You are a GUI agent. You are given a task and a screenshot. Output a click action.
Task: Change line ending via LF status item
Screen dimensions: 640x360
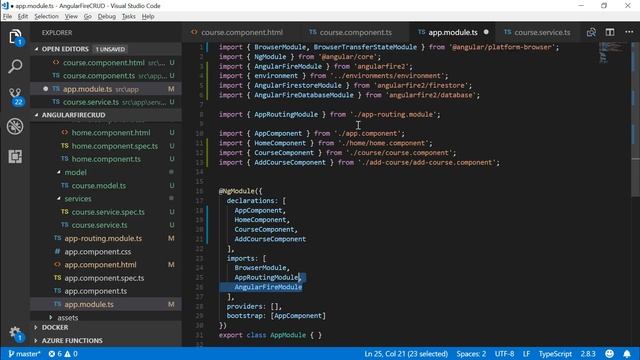click(527, 354)
